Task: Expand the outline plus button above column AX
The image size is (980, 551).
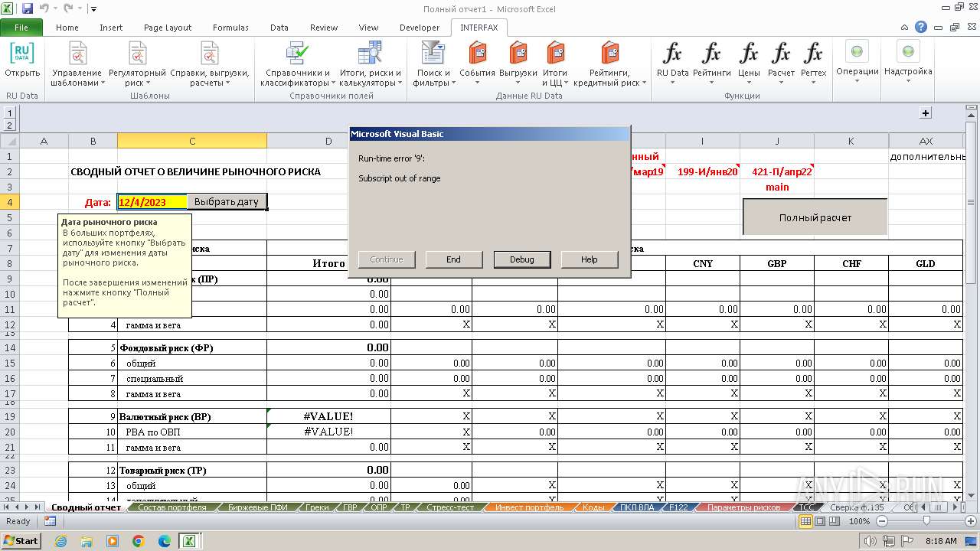Action: pyautogui.click(x=926, y=112)
